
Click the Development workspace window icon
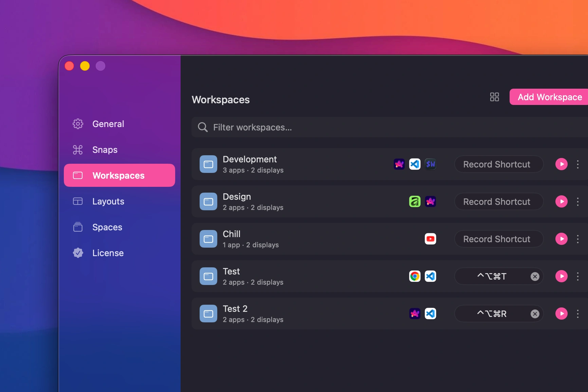pos(208,164)
